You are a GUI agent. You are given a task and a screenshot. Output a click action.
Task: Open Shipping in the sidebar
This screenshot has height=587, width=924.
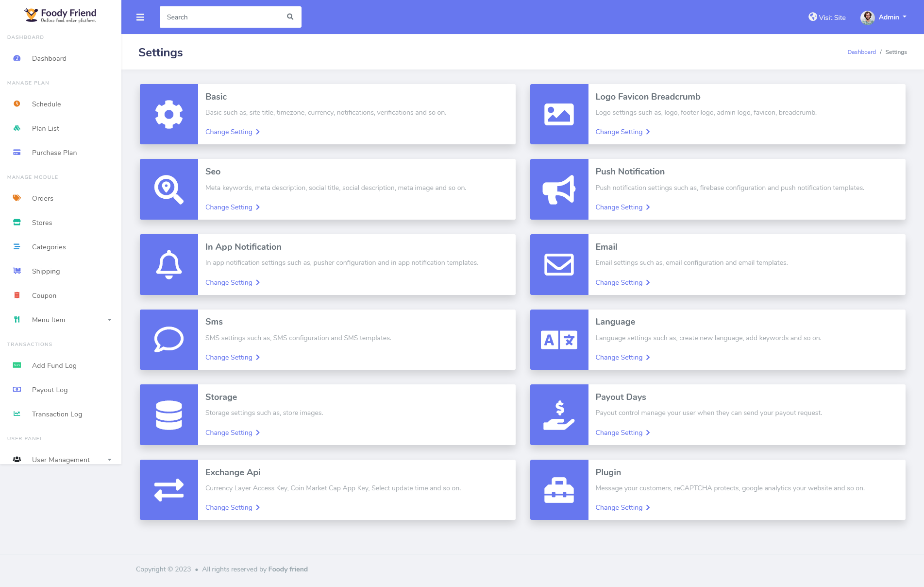point(61,271)
